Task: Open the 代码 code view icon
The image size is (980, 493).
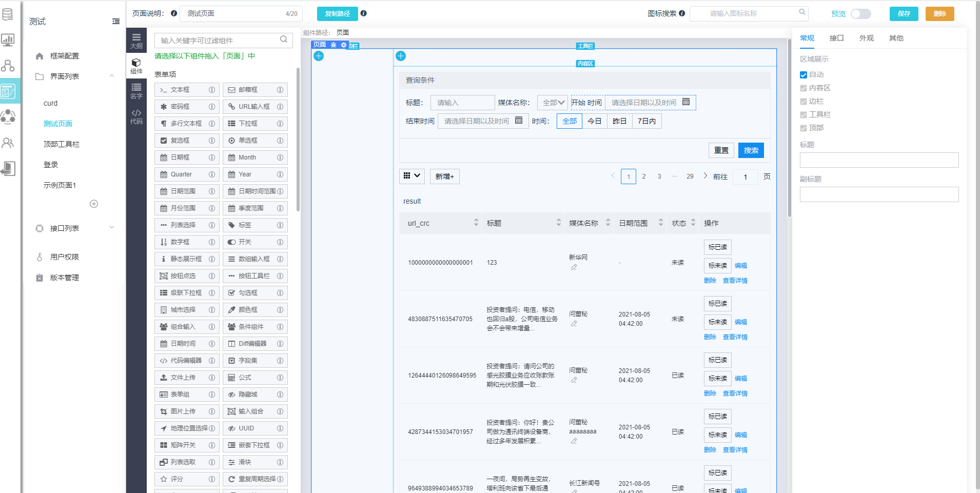Action: (136, 116)
